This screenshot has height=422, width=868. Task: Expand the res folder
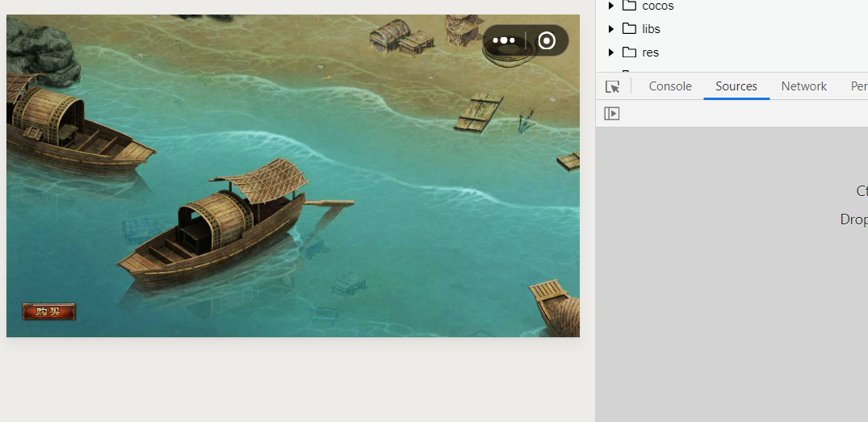point(611,52)
